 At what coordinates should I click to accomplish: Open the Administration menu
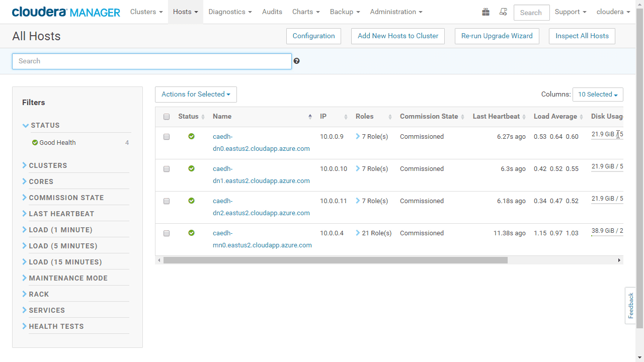click(x=396, y=12)
